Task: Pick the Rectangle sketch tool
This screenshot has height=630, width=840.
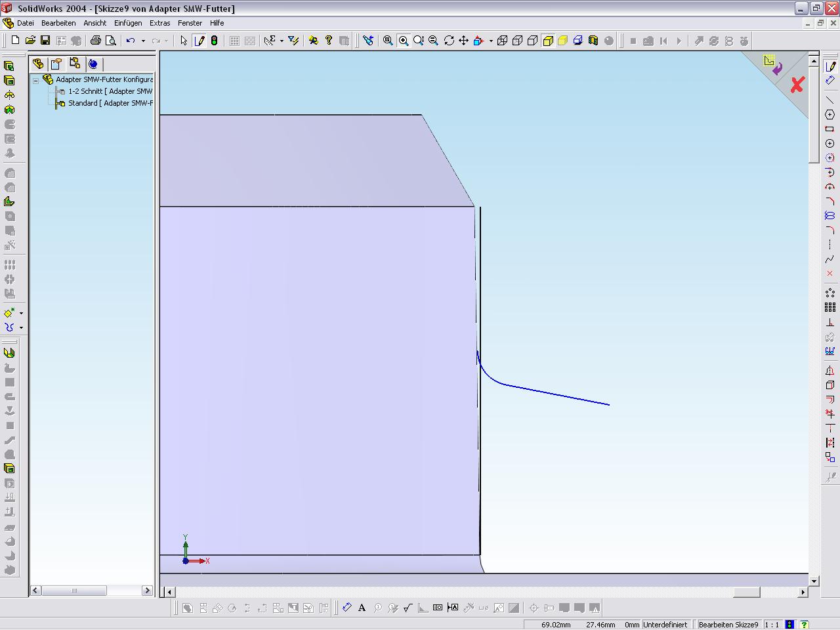Action: [x=829, y=129]
